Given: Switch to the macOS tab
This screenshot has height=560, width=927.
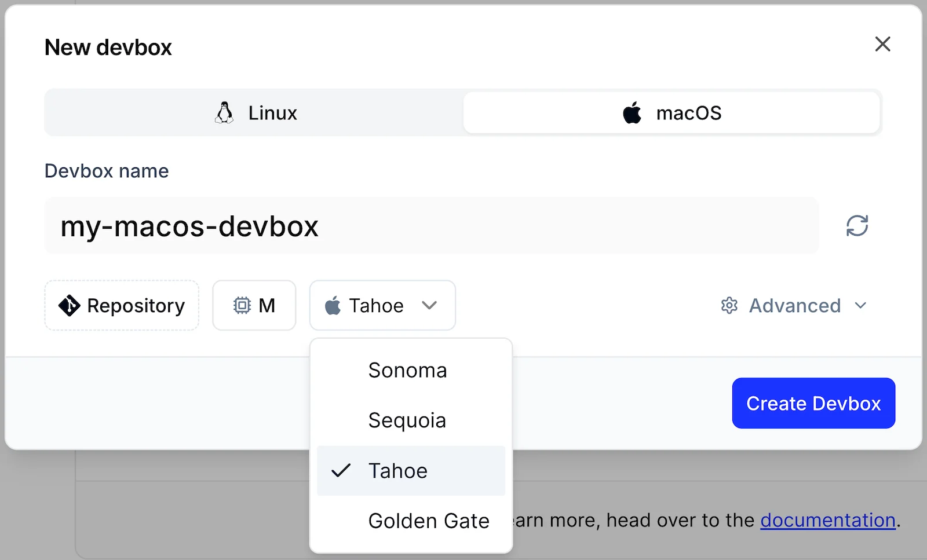Looking at the screenshot, I should point(671,113).
